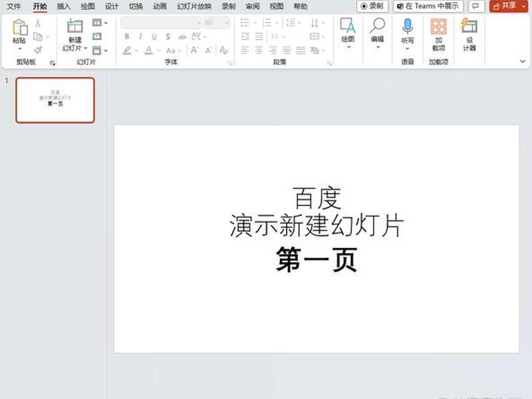Select slide 1 thumbnail in the panel
Image resolution: width=532 pixels, height=399 pixels.
tap(55, 100)
